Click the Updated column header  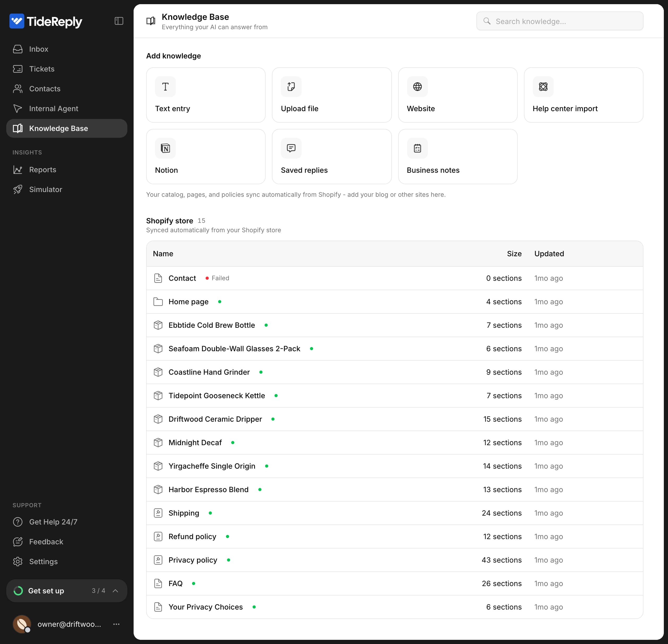tap(549, 254)
